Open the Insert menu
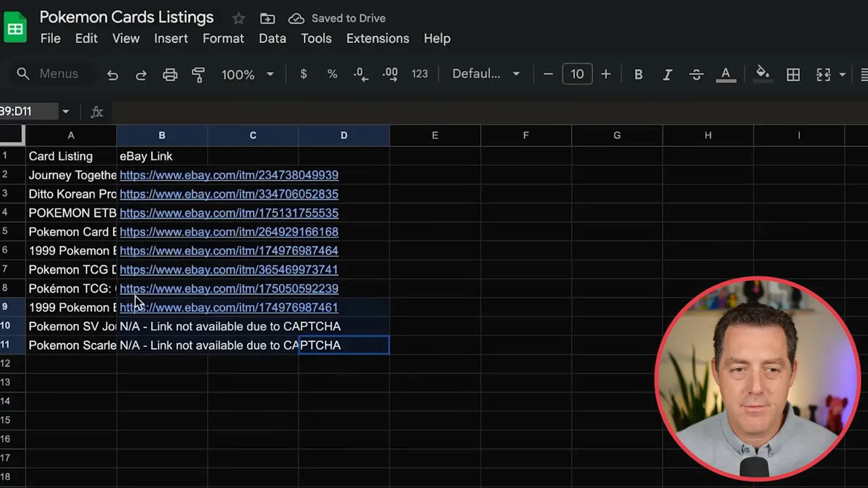This screenshot has width=868, height=488. point(171,38)
